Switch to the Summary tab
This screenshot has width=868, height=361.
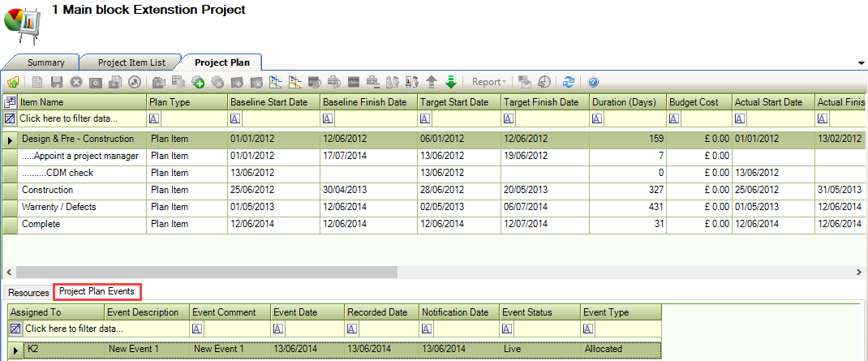45,62
